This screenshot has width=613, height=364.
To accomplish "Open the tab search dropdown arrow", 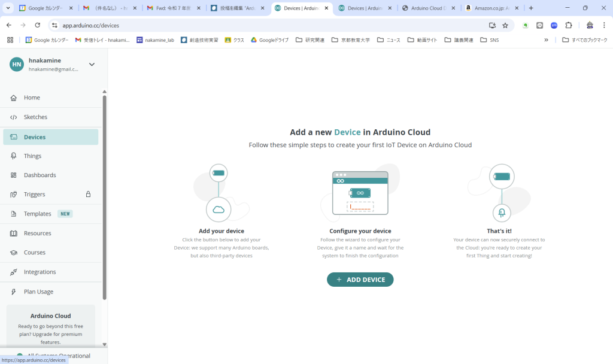I will (x=8, y=8).
